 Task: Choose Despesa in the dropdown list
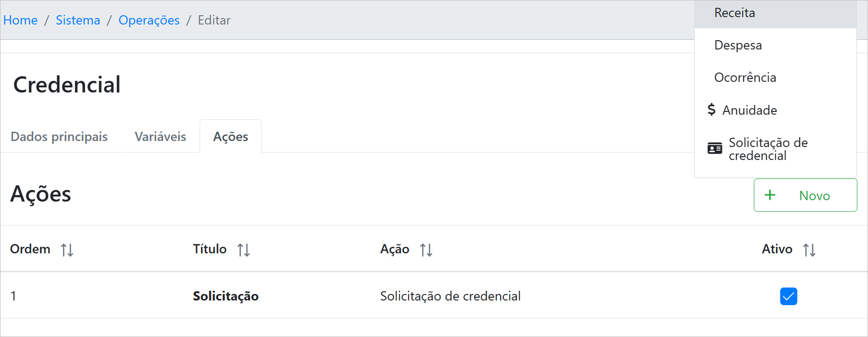pyautogui.click(x=738, y=45)
